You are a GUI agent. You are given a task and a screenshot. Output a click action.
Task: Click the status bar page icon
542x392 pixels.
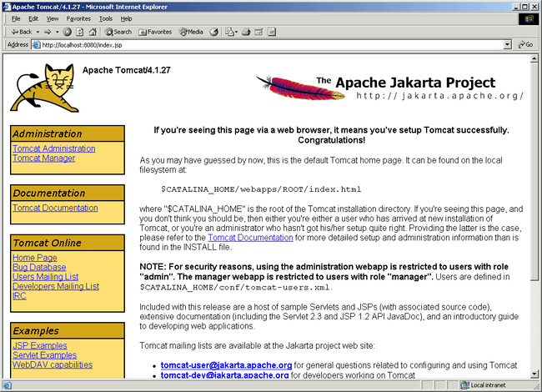[x=8, y=384]
